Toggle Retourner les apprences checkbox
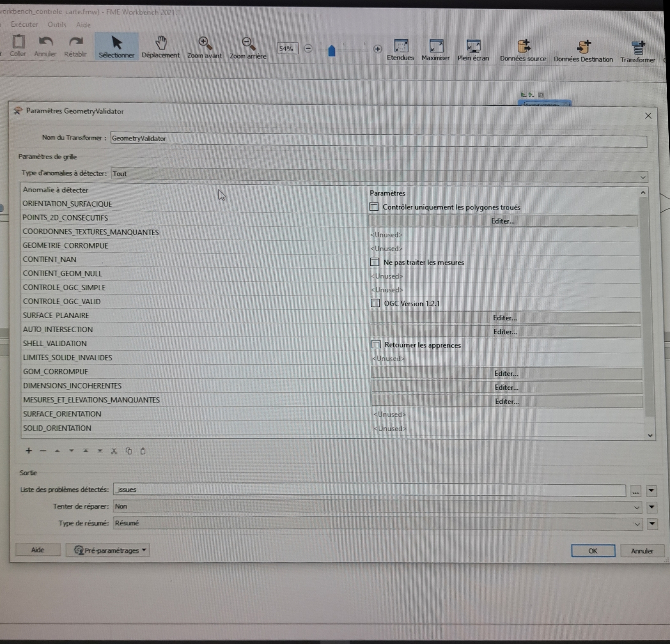The height and width of the screenshot is (644, 670). point(376,344)
